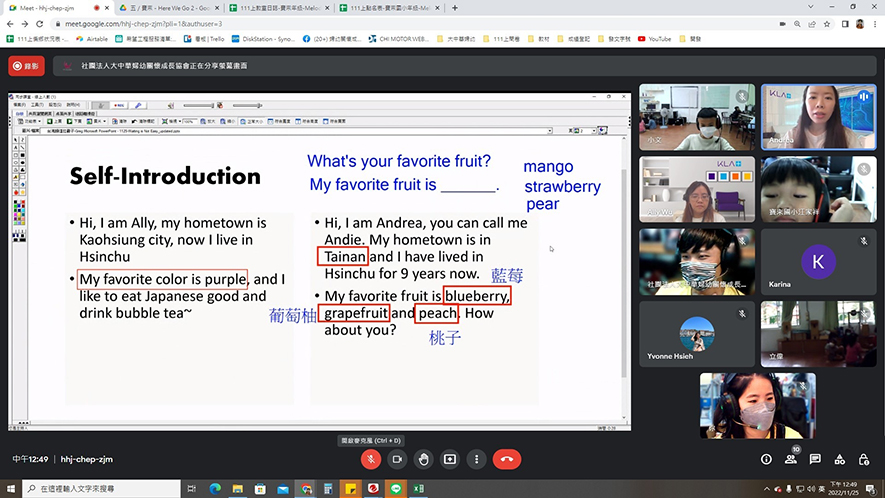Click the red recording indicator button

pos(27,66)
